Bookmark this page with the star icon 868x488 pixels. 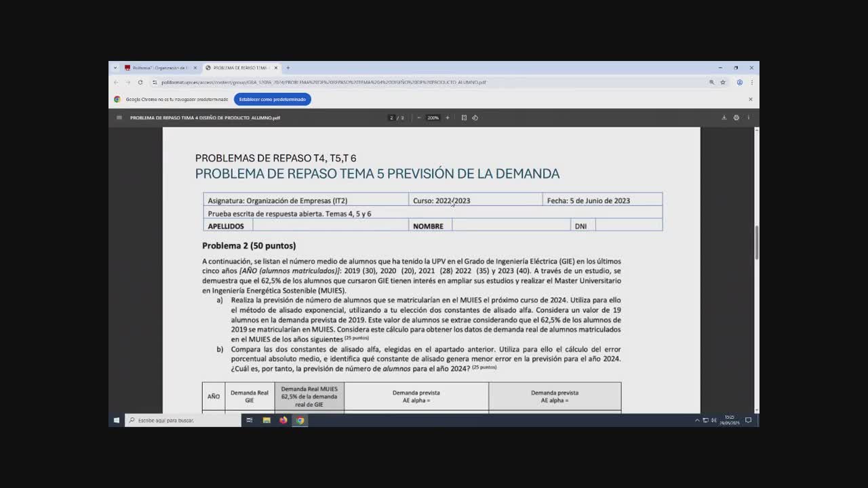723,83
